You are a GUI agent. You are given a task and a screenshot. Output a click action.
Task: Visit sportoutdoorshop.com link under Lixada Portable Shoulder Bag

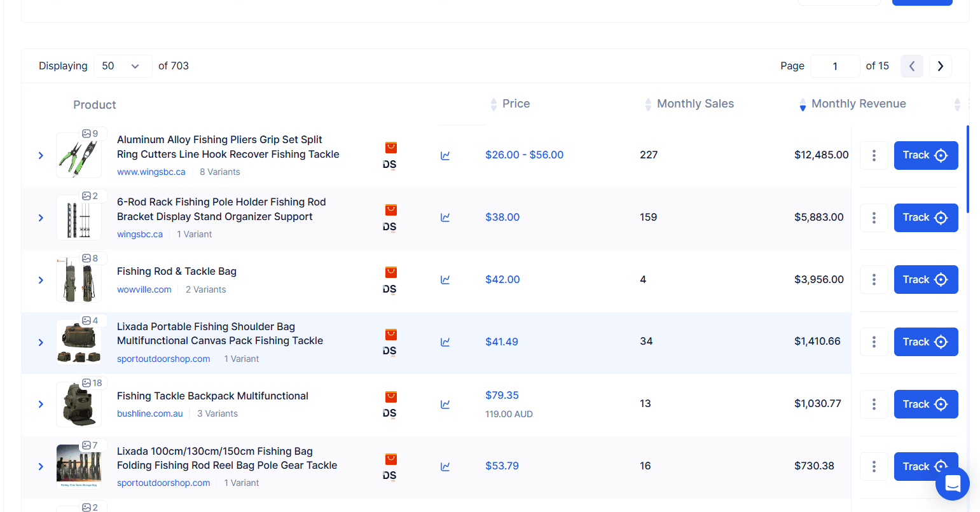163,359
